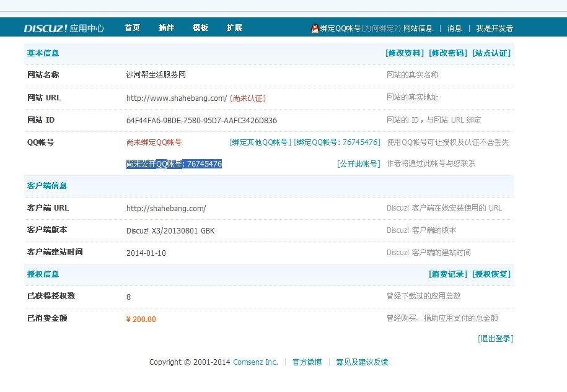The width and height of the screenshot is (567, 392).
Task: Log out via [退出登录]
Action: (x=495, y=339)
